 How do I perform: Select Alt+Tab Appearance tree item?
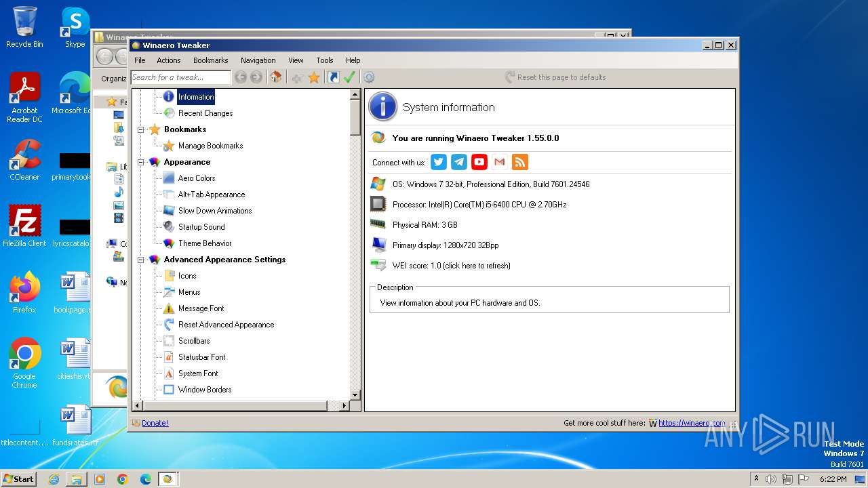[x=212, y=195]
